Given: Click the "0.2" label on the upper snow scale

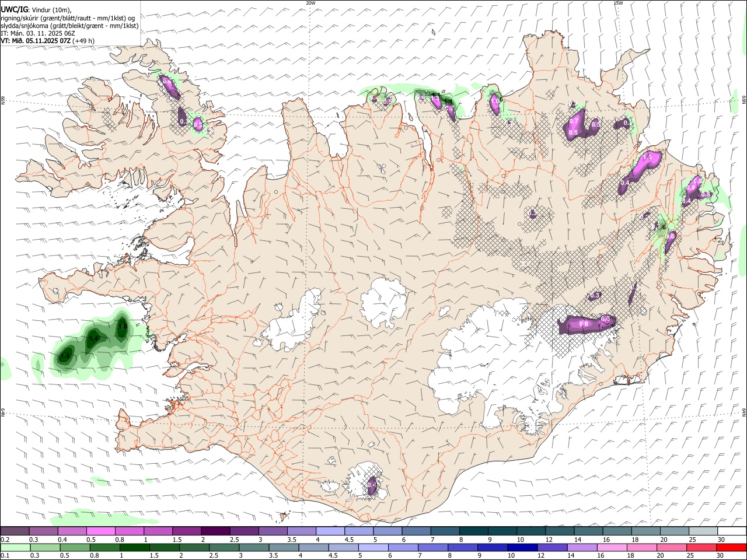Looking at the screenshot, I should [5, 540].
